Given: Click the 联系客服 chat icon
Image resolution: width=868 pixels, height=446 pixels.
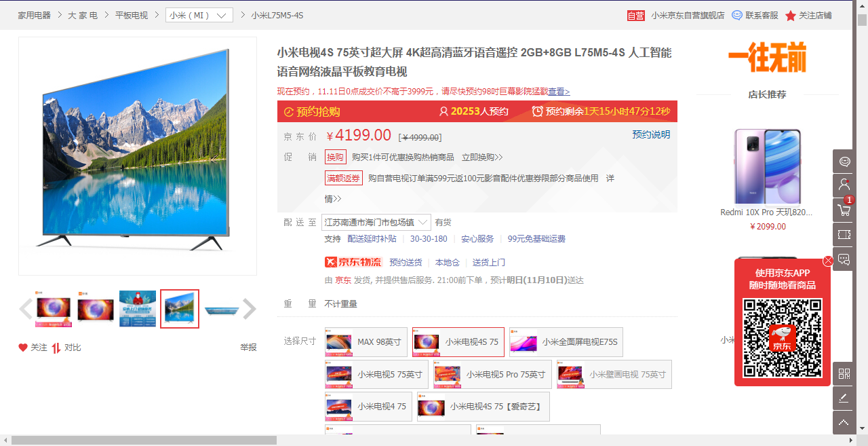Looking at the screenshot, I should click(x=737, y=15).
